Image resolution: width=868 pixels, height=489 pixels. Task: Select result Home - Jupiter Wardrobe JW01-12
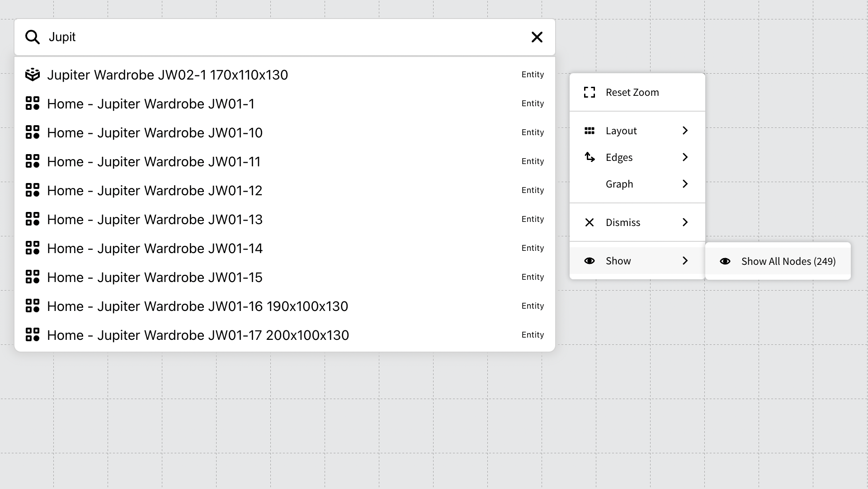point(155,191)
